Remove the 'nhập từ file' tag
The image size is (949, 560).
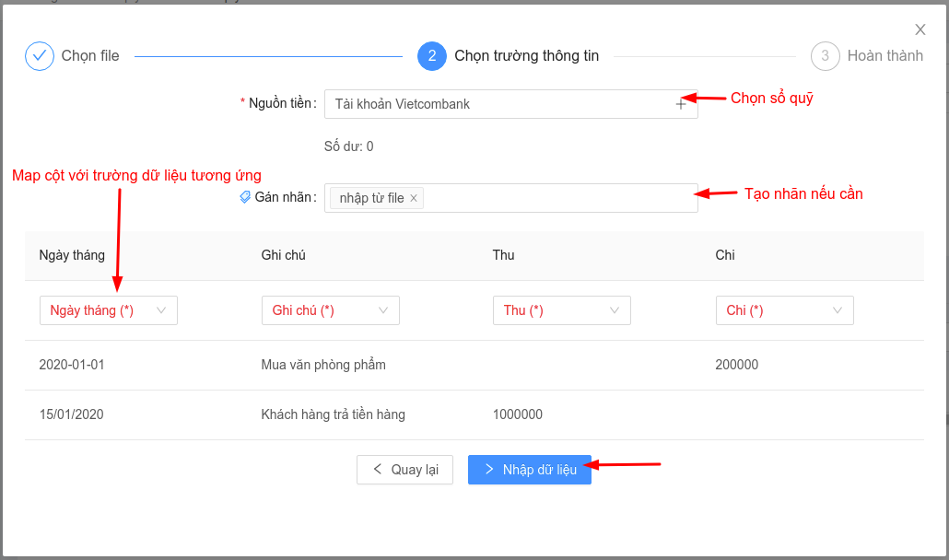pos(414,198)
